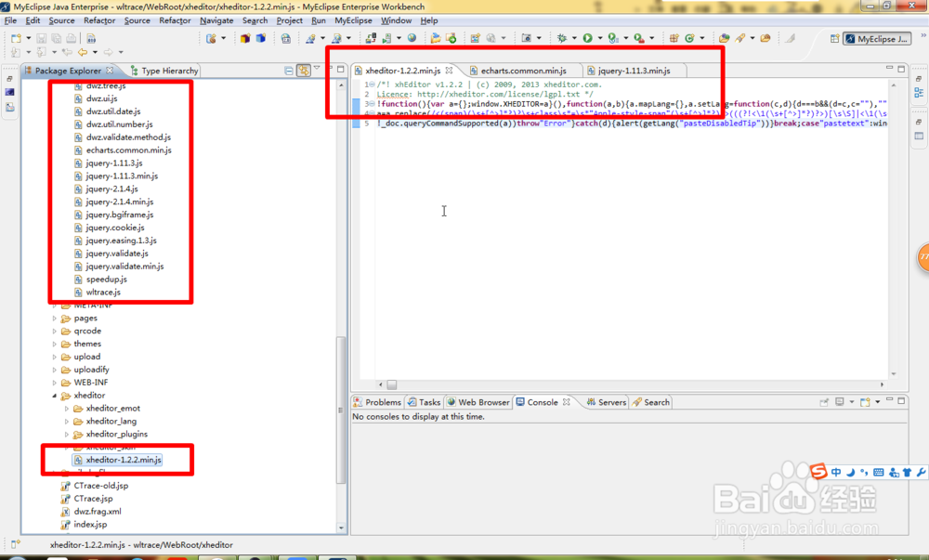
Task: Select the MyEclipse Java perspective button
Action: coord(878,38)
